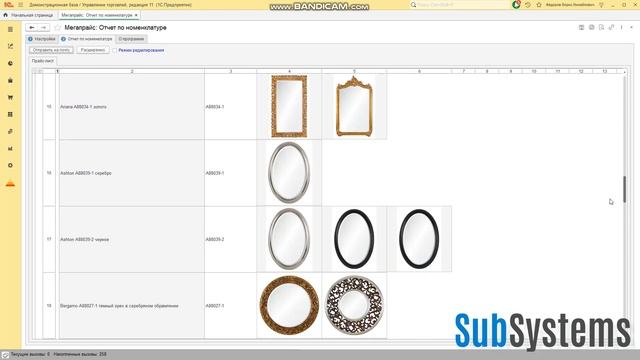The image size is (640, 360).
Task: Click the Разрешение button
Action: [x=93, y=50]
